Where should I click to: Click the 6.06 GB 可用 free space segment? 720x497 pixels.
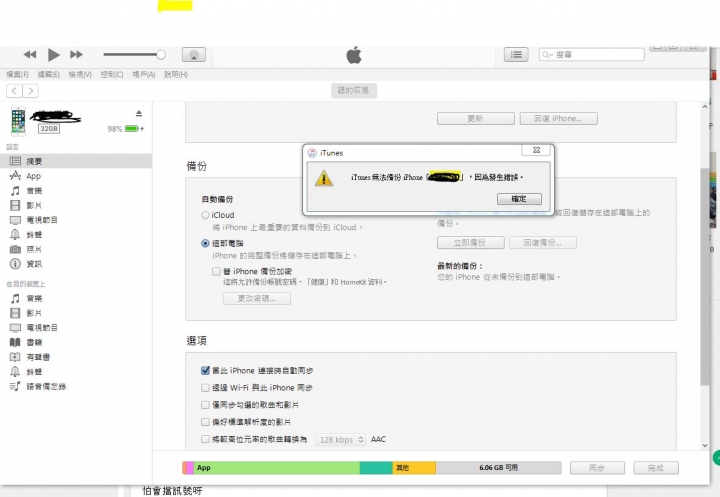pos(499,468)
